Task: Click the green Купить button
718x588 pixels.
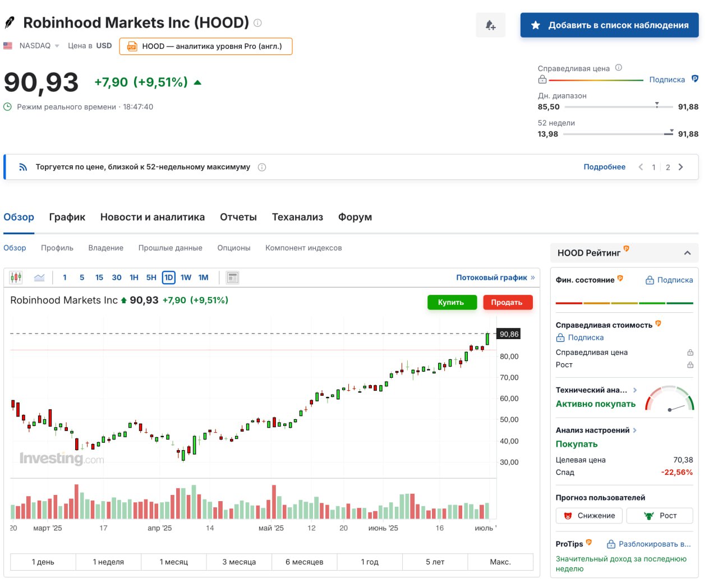Action: 452,302
